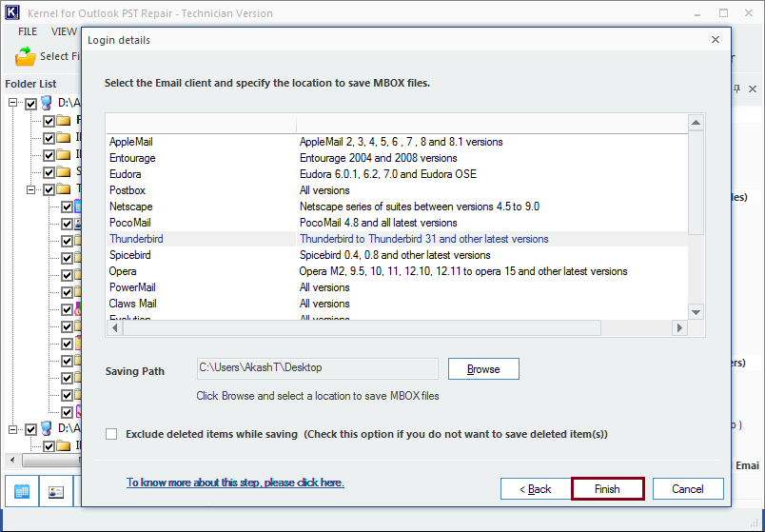This screenshot has height=532, width=765.
Task: Click client list horizontal scrollbar right arrow
Action: point(679,328)
